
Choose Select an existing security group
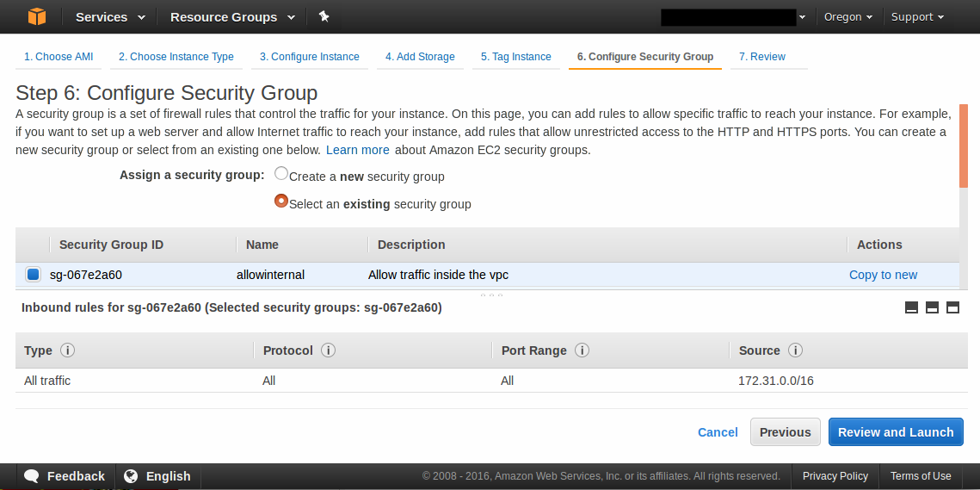click(281, 201)
